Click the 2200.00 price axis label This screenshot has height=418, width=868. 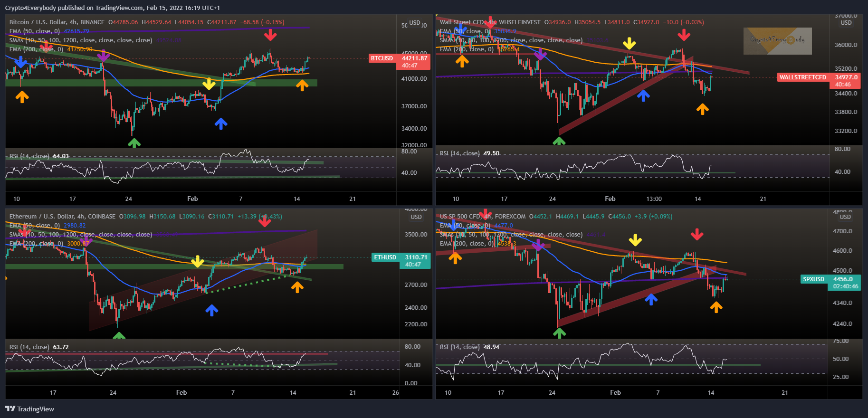coord(416,324)
